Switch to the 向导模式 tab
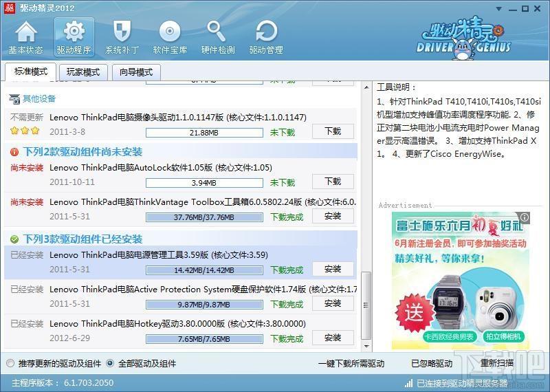This screenshot has width=550, height=392. coord(136,72)
